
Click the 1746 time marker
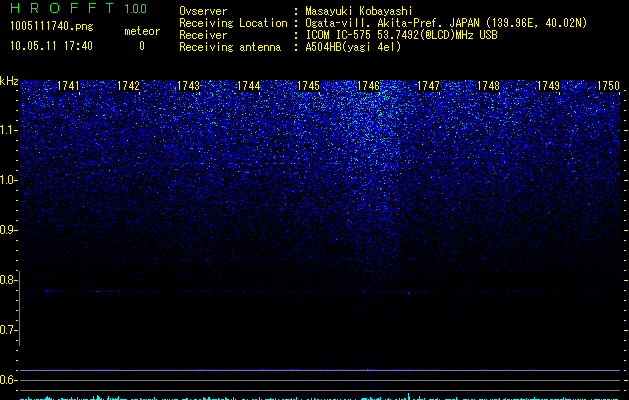(368, 86)
